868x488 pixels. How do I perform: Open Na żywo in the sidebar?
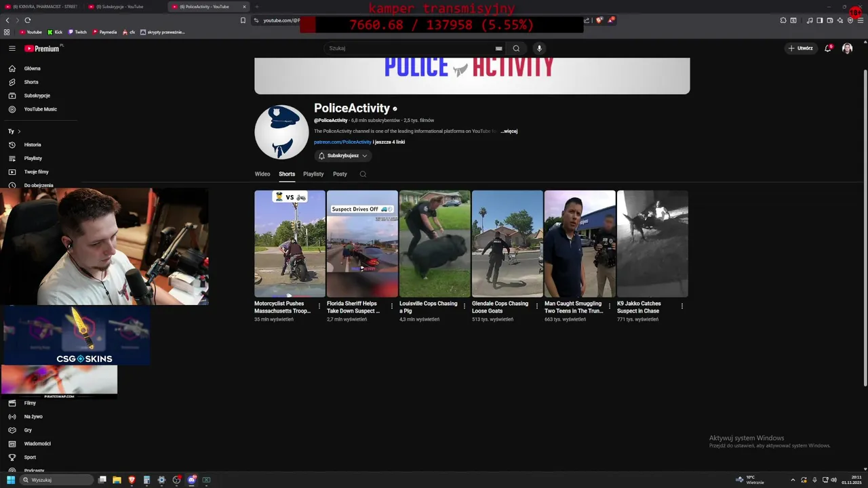(x=33, y=416)
